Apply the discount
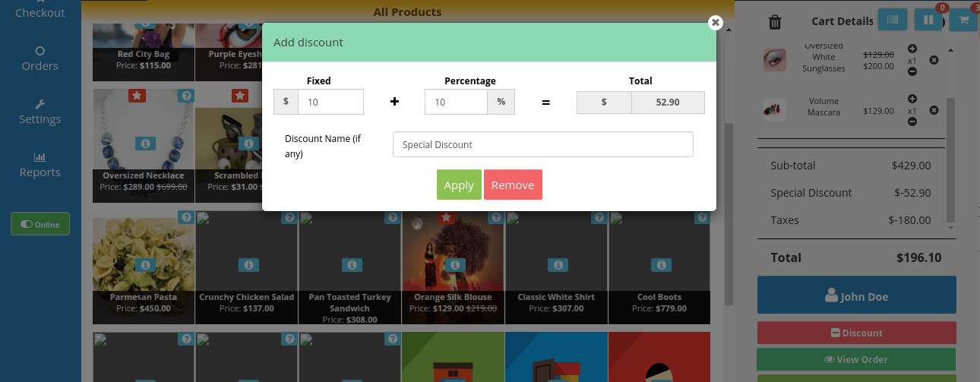Image resolution: width=980 pixels, height=382 pixels. [x=459, y=185]
